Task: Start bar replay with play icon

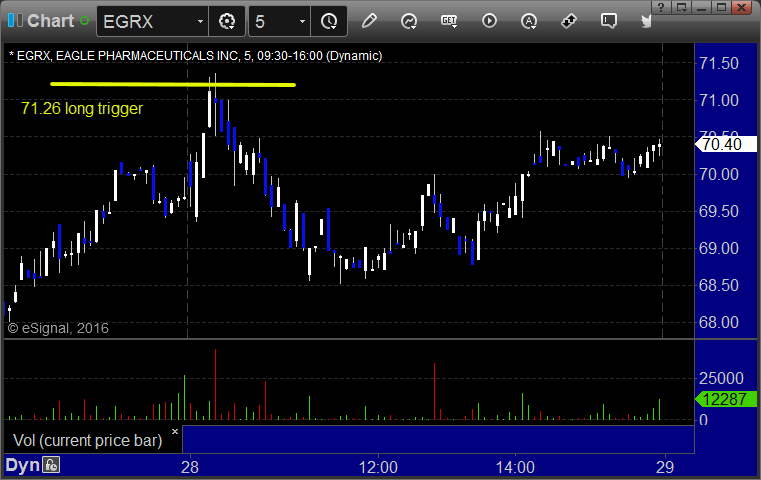Action: pyautogui.click(x=489, y=21)
